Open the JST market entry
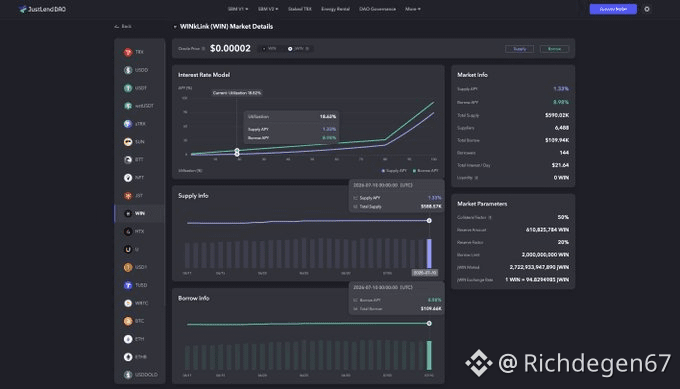This screenshot has height=389, width=680. pyautogui.click(x=134, y=196)
